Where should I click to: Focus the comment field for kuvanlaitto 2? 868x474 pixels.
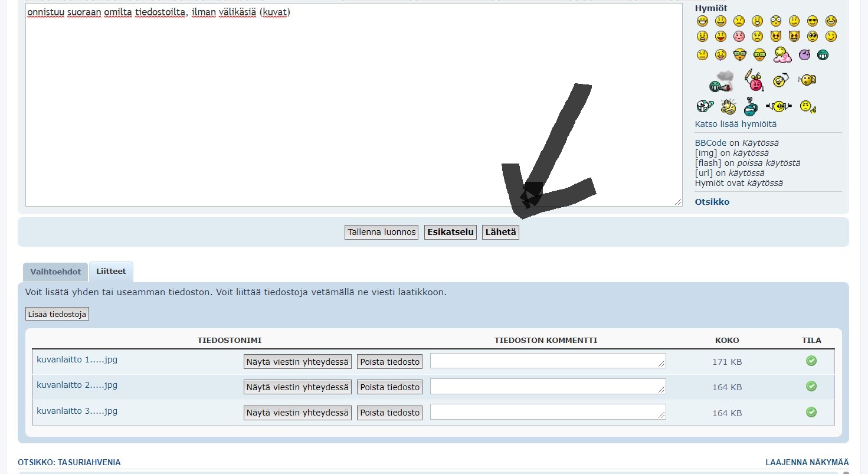[548, 387]
